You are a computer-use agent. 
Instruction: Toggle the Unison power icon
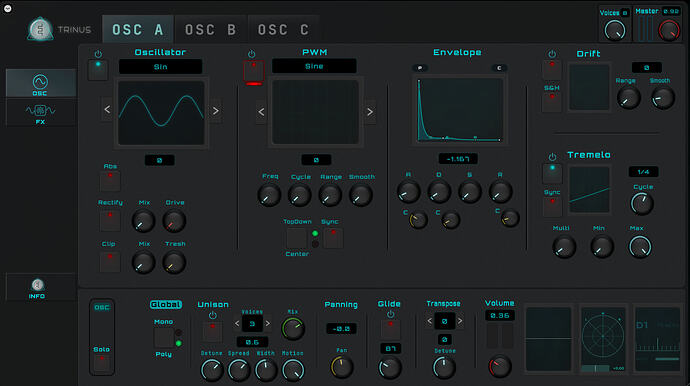[x=213, y=315]
